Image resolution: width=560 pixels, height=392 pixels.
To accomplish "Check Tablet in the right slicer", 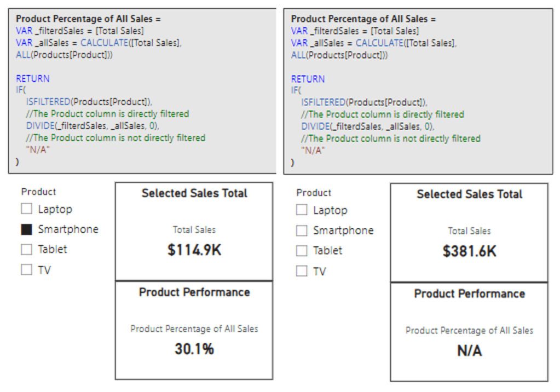I will coord(302,251).
